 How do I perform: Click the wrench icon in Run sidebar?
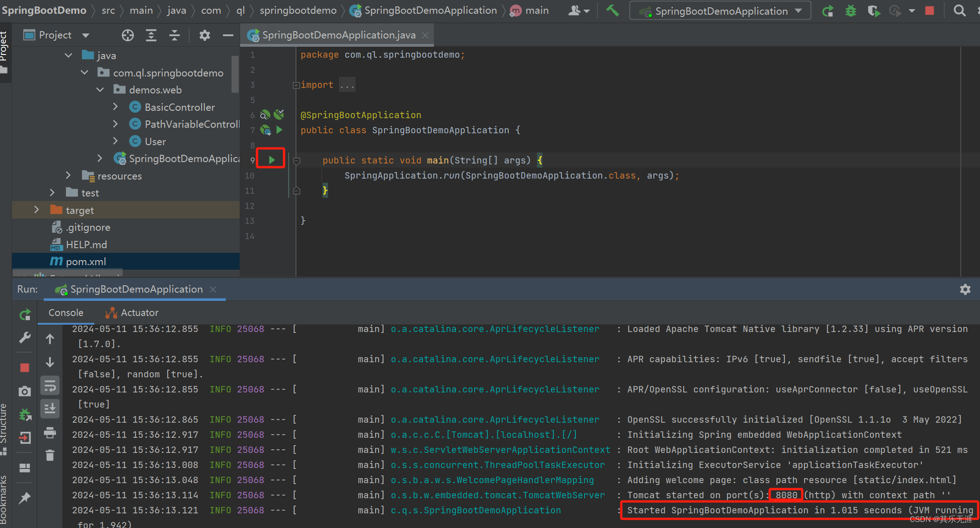tap(25, 338)
